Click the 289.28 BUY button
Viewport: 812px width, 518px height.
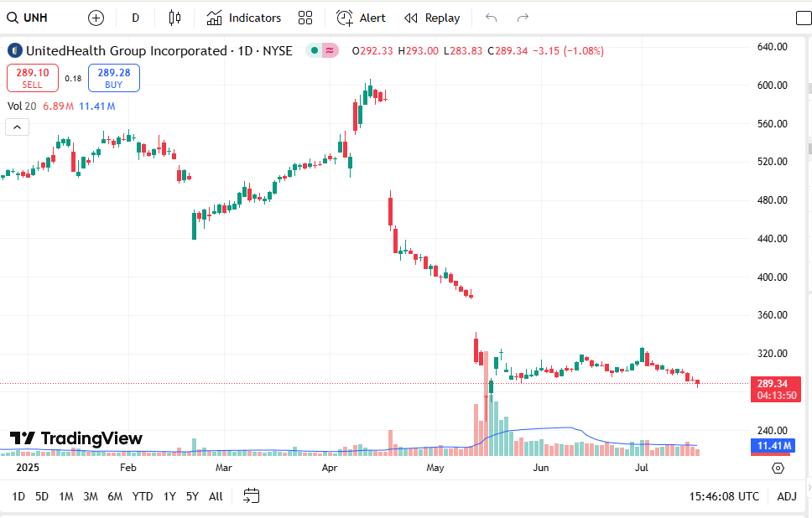pyautogui.click(x=114, y=78)
